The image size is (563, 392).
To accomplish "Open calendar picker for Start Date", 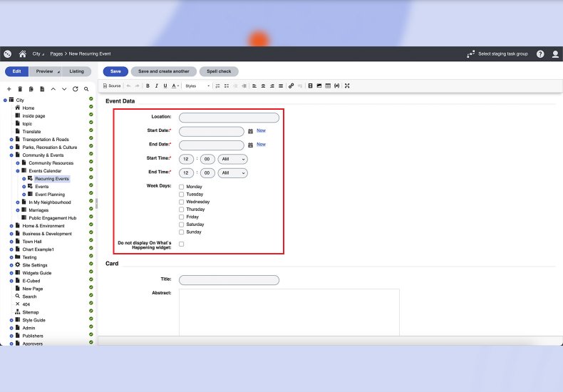I will 251,131.
